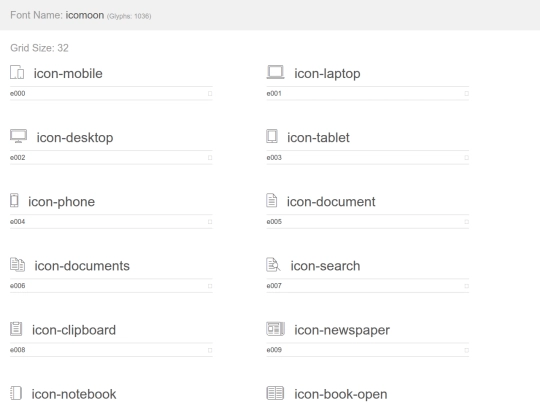
Task: Click the phone glyph icon
Action: 14,200
